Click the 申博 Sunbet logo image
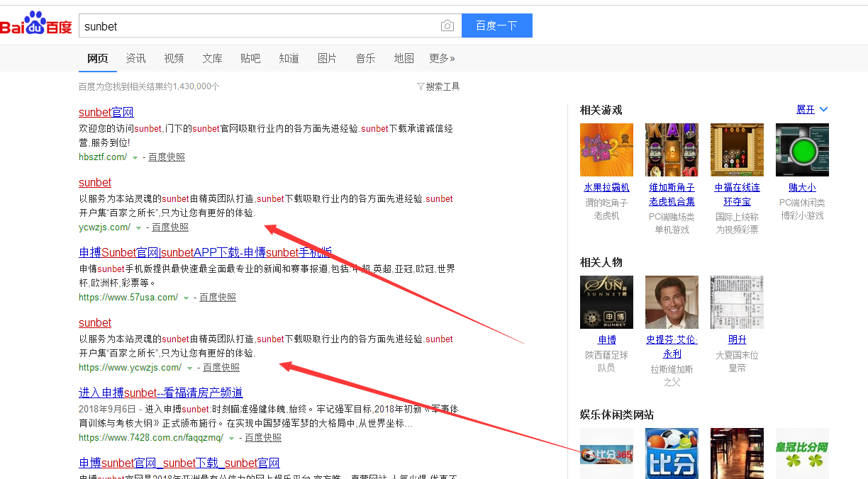The height and width of the screenshot is (479, 868). tap(606, 302)
